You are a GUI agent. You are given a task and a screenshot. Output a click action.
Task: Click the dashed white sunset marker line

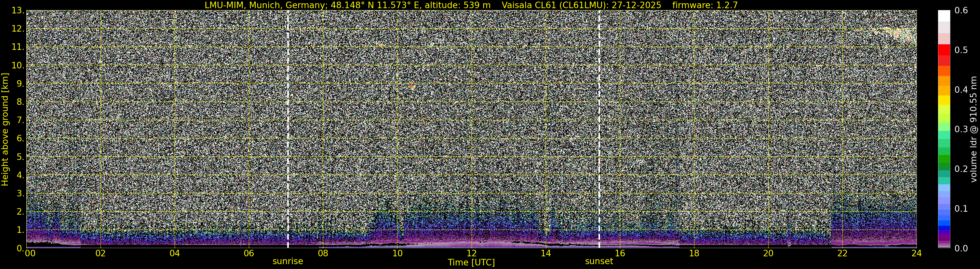tap(599, 130)
